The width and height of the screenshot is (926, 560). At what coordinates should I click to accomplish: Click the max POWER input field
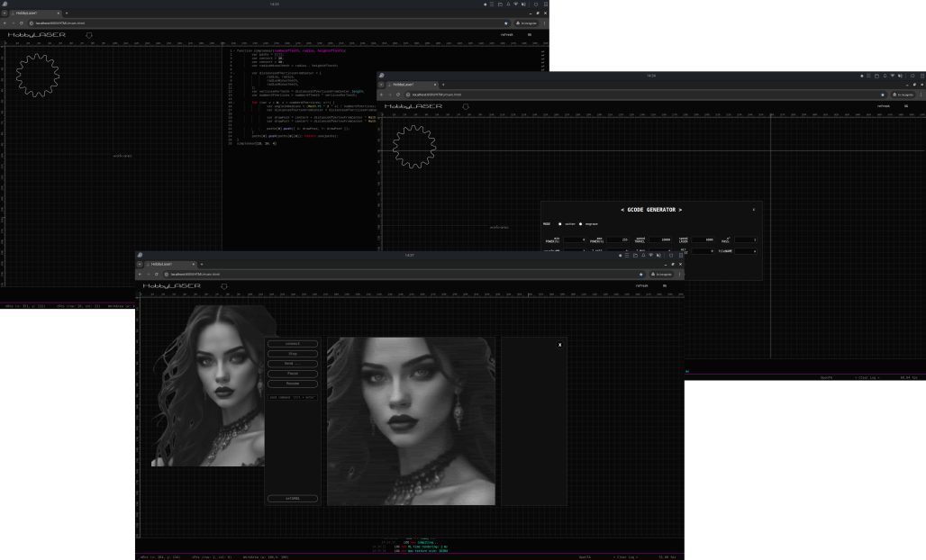click(616, 240)
